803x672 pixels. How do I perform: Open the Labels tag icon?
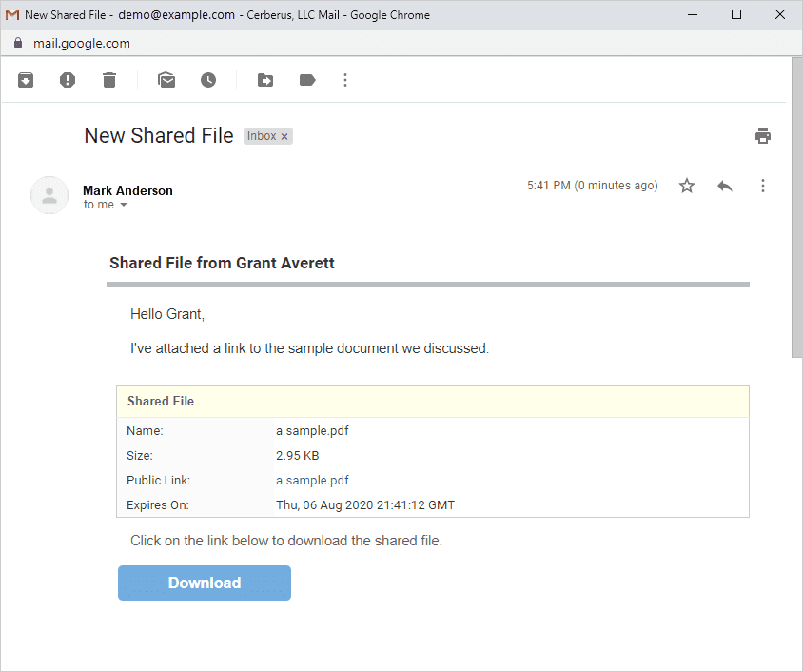(307, 81)
